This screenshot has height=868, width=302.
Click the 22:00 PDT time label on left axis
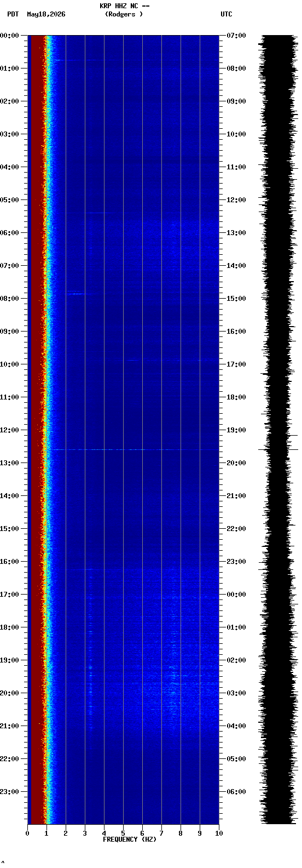(10, 759)
